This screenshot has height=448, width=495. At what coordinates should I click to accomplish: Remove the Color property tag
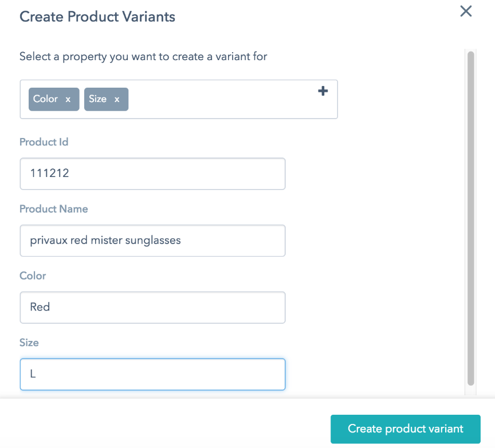pyautogui.click(x=68, y=100)
